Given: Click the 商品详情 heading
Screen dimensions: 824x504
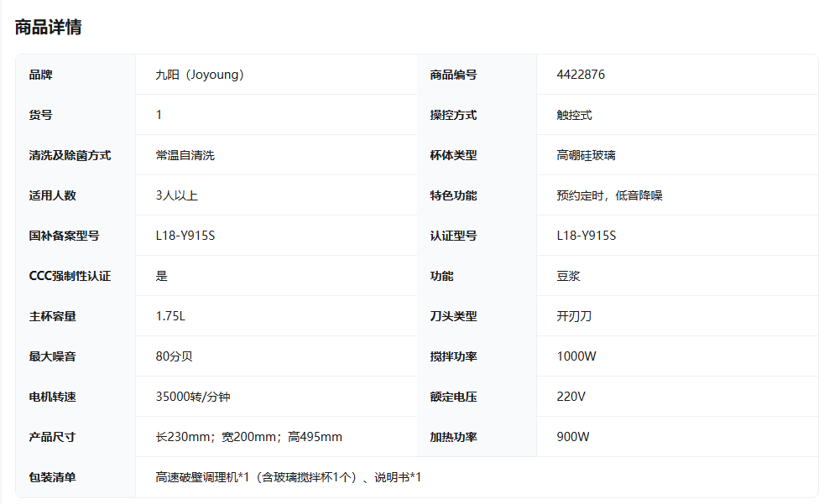Looking at the screenshot, I should point(48,27).
